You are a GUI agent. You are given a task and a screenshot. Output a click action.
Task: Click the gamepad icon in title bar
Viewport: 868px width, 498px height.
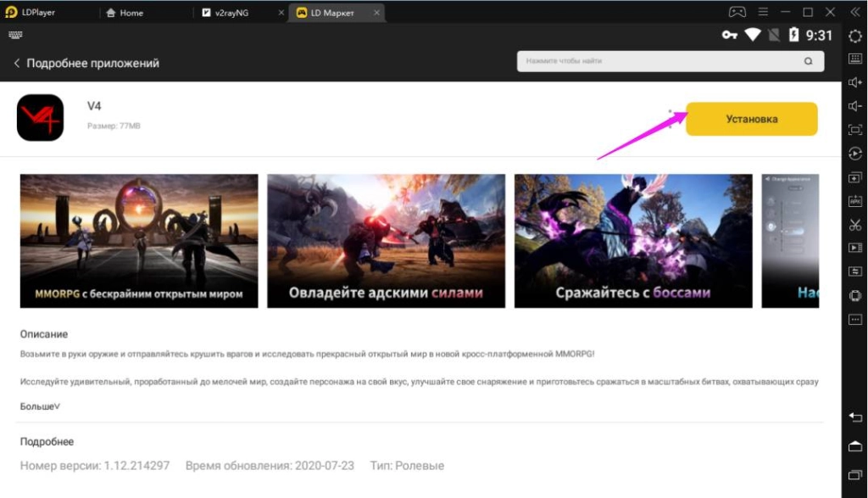click(737, 13)
